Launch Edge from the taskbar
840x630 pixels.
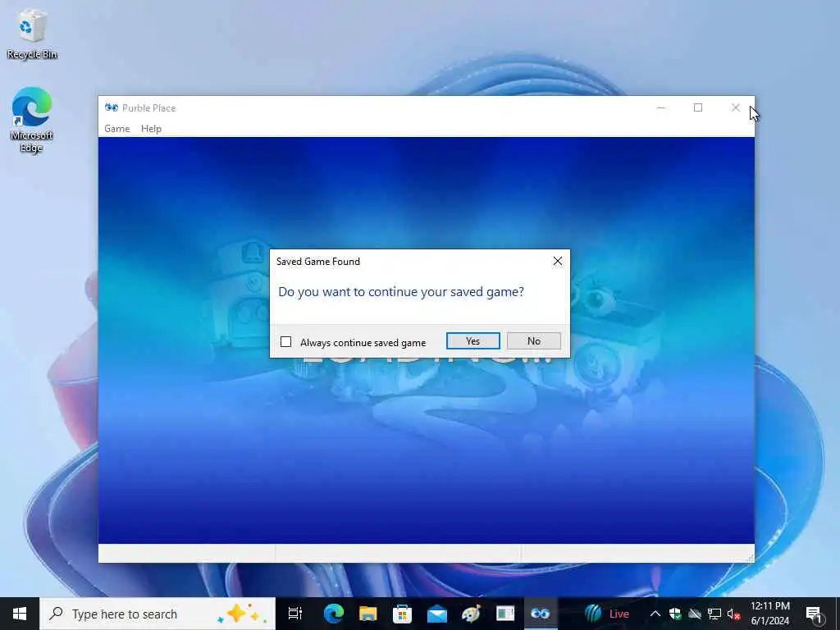333,614
